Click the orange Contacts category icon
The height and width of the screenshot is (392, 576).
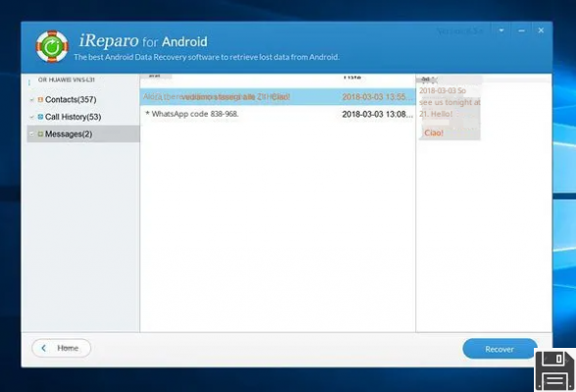coord(40,100)
